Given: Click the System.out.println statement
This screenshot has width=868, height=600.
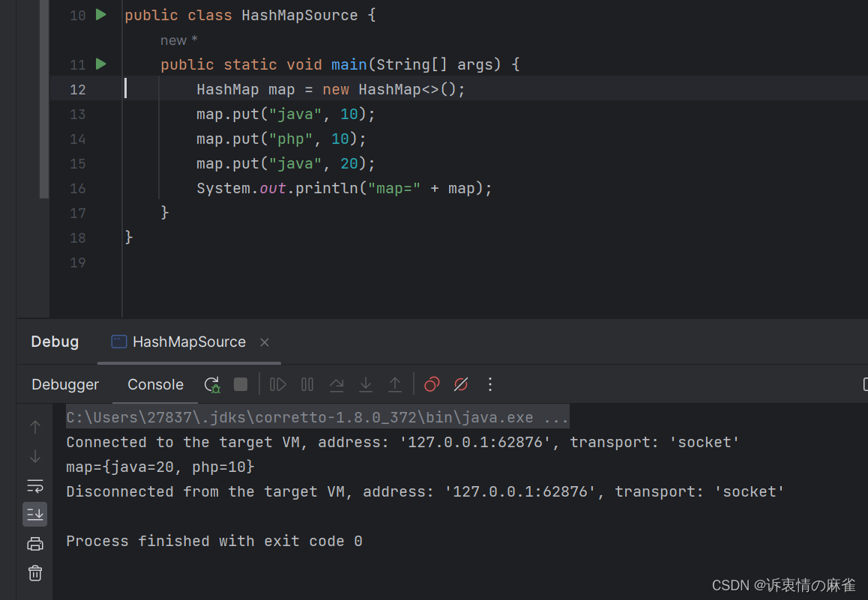Looking at the screenshot, I should [x=344, y=189].
